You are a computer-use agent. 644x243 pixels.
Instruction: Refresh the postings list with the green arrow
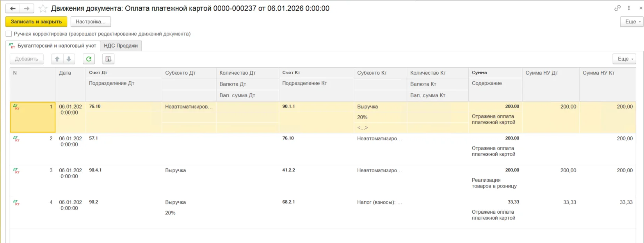pos(89,59)
